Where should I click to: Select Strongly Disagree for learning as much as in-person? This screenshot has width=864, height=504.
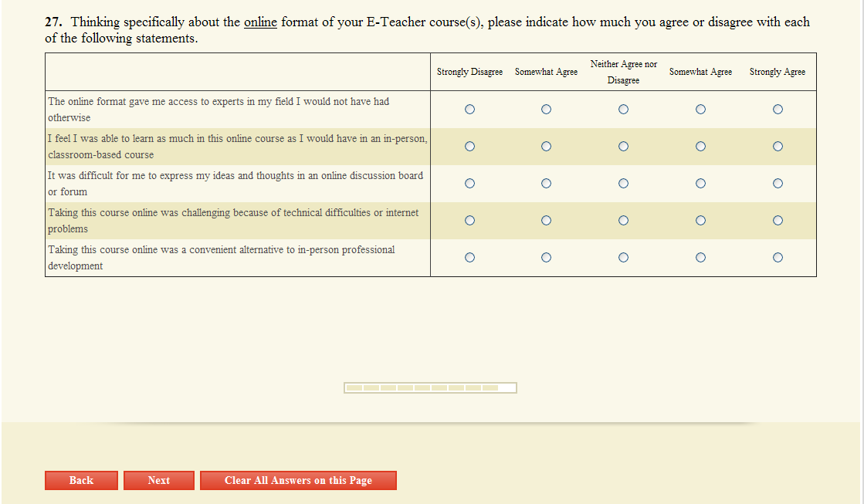(469, 147)
